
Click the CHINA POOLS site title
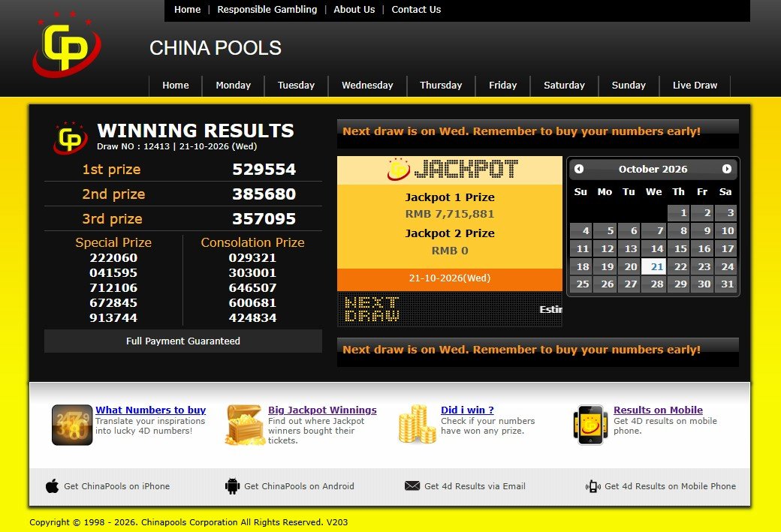pos(216,48)
